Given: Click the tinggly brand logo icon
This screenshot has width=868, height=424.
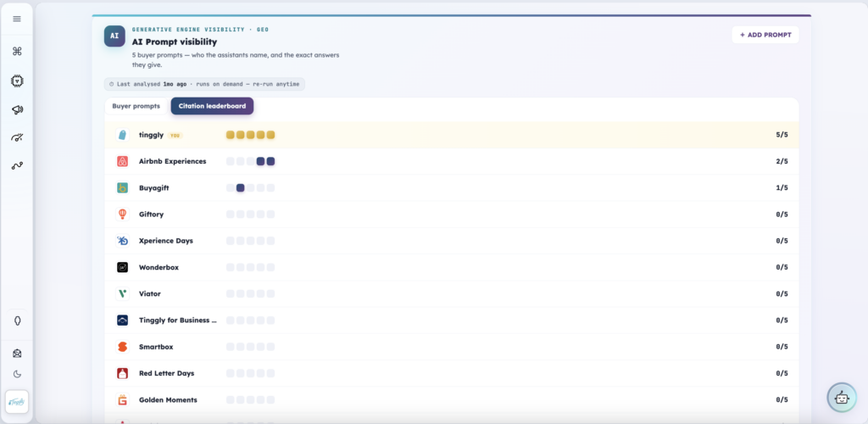Looking at the screenshot, I should coord(122,135).
